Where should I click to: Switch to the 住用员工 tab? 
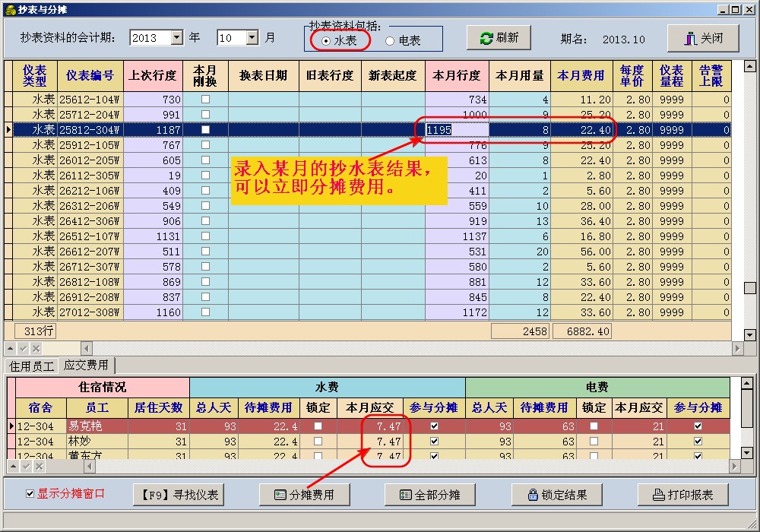31,366
